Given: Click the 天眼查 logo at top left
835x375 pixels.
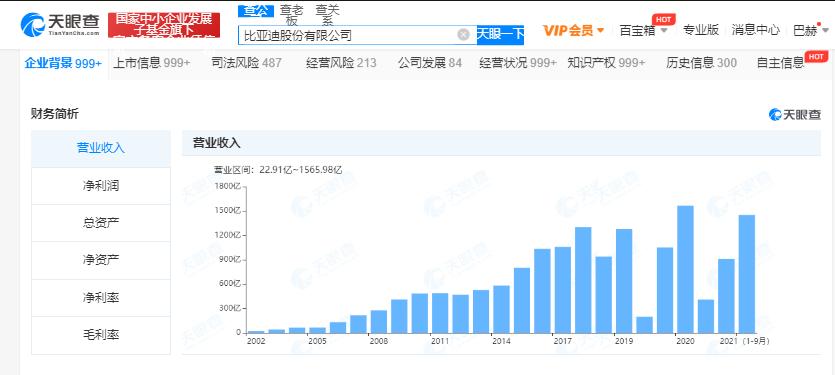Looking at the screenshot, I should point(60,25).
